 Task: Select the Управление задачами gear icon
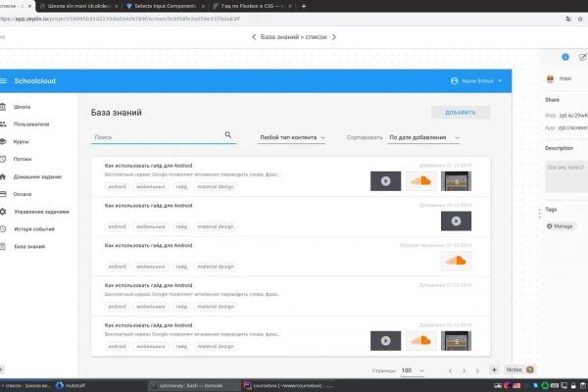3,212
